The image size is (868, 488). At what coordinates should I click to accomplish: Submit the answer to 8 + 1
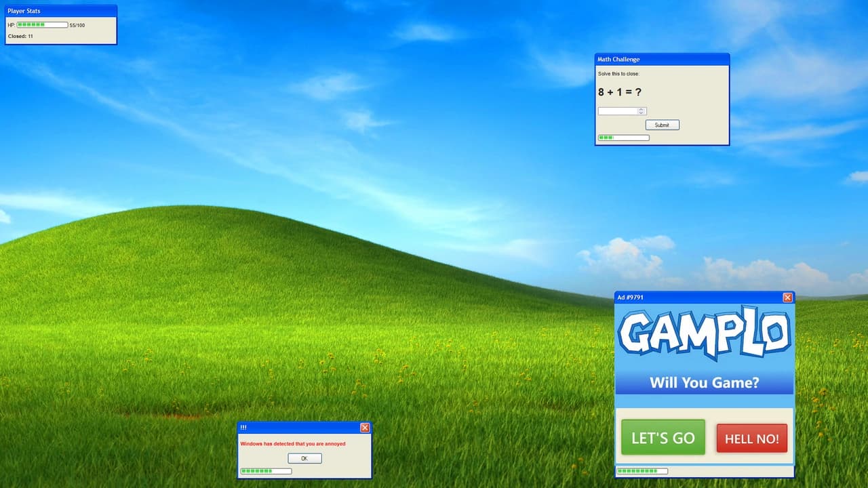[x=662, y=125]
